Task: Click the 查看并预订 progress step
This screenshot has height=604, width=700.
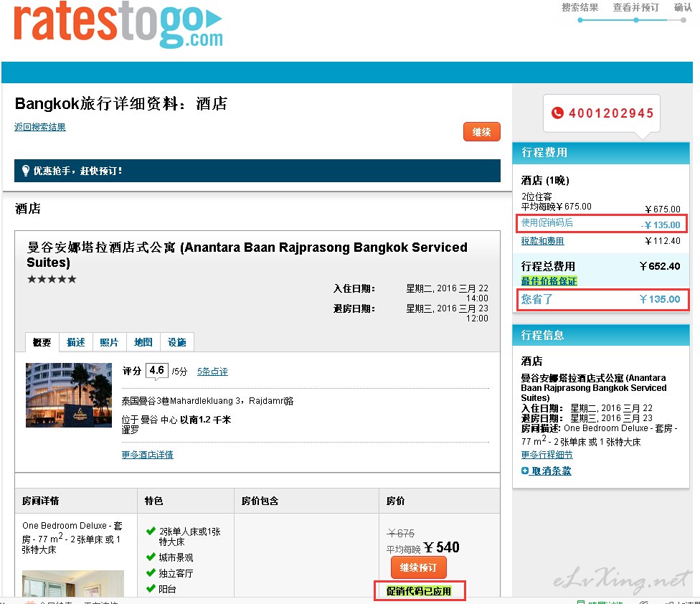Action: coord(635,8)
